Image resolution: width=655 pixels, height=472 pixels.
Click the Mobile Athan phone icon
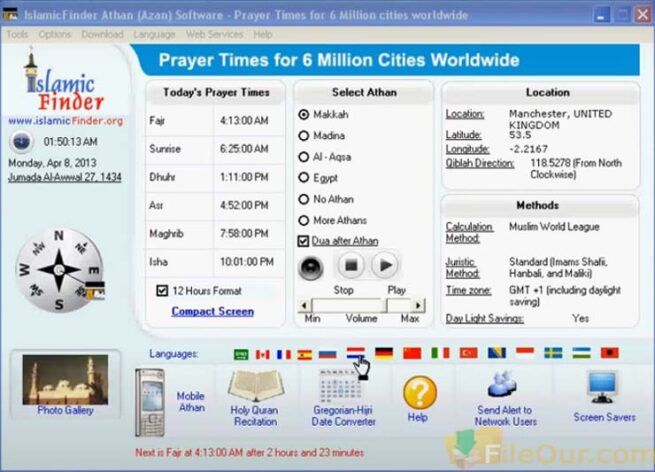click(x=150, y=401)
